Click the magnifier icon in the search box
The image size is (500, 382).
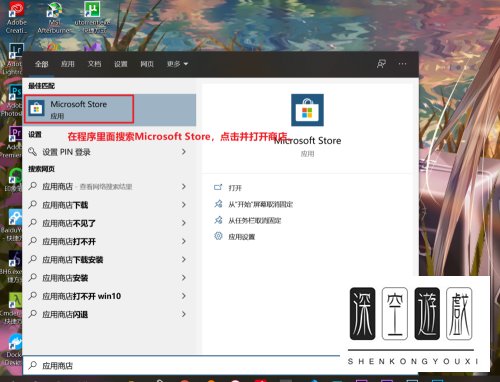(33, 365)
